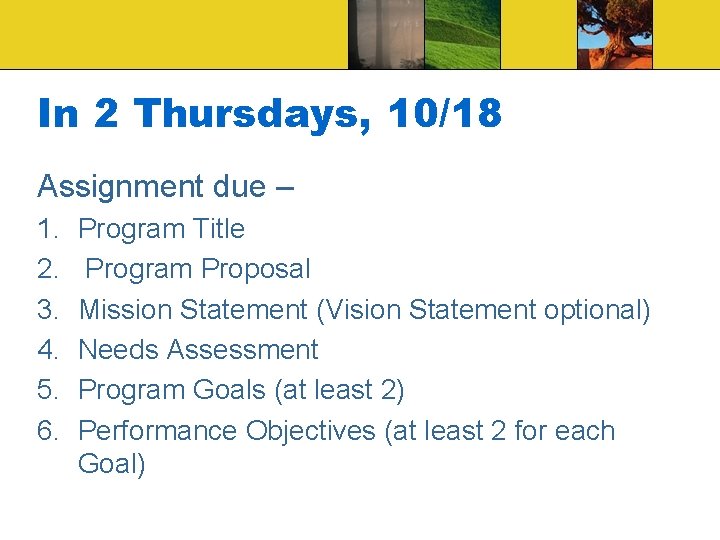
Task: Click list number '1.'
Action: click(48, 229)
